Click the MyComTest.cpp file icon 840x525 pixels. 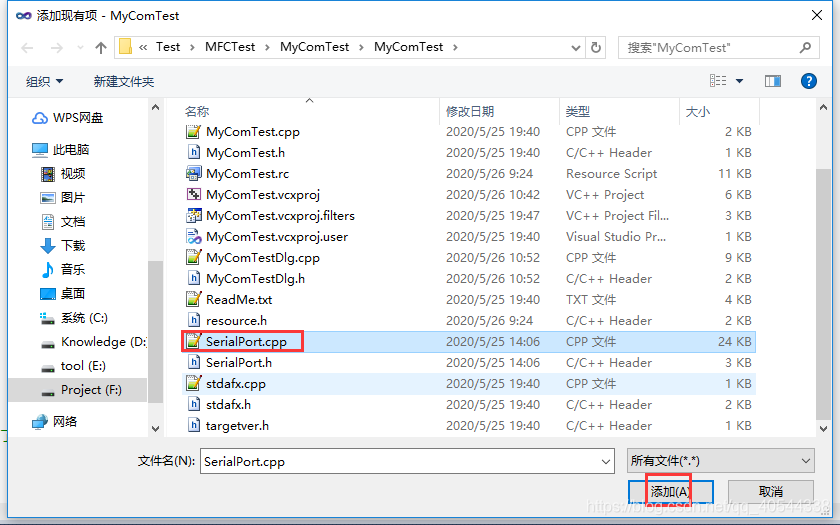(193, 132)
